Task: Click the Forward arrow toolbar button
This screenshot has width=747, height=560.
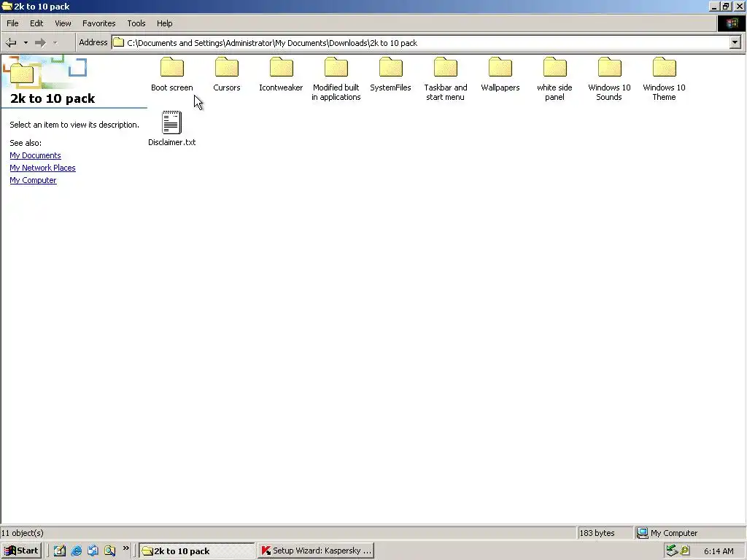Action: pyautogui.click(x=41, y=43)
